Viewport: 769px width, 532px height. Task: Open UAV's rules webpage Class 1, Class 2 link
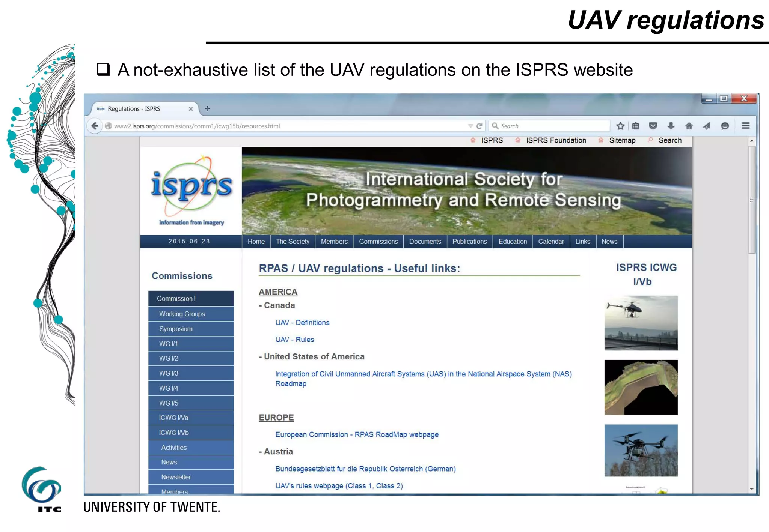coord(339,486)
